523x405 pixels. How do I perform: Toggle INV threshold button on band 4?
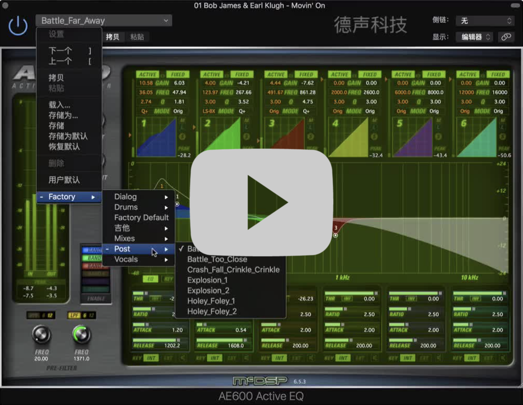tap(347, 299)
